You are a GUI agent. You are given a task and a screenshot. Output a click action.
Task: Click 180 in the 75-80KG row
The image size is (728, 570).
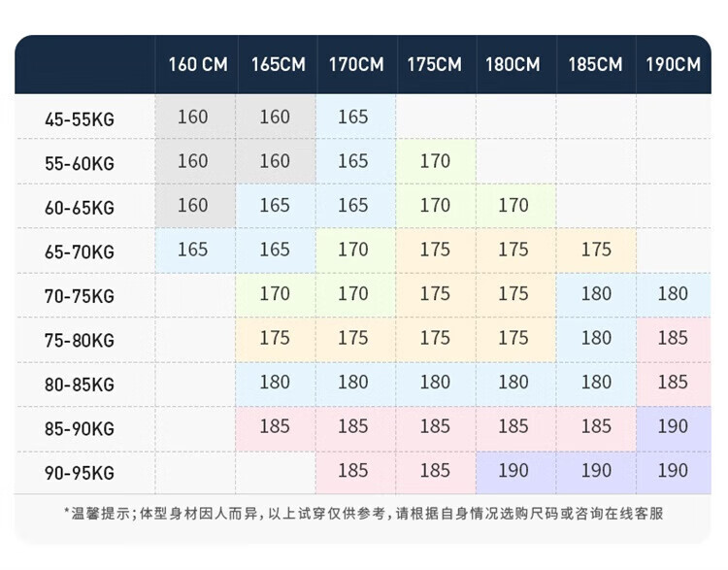click(596, 338)
